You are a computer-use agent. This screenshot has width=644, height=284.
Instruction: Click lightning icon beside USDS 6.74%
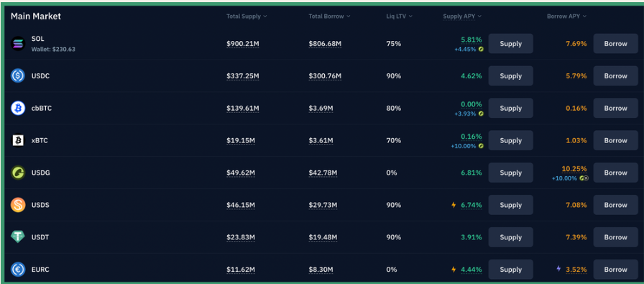(x=454, y=205)
